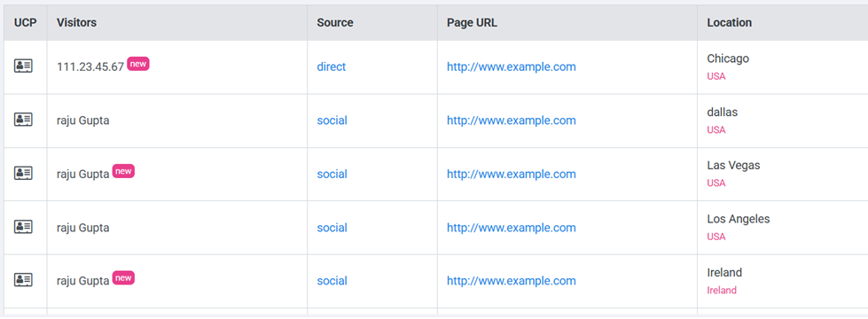
Task: Select raju Gupta in the Ireland row
Action: point(83,281)
